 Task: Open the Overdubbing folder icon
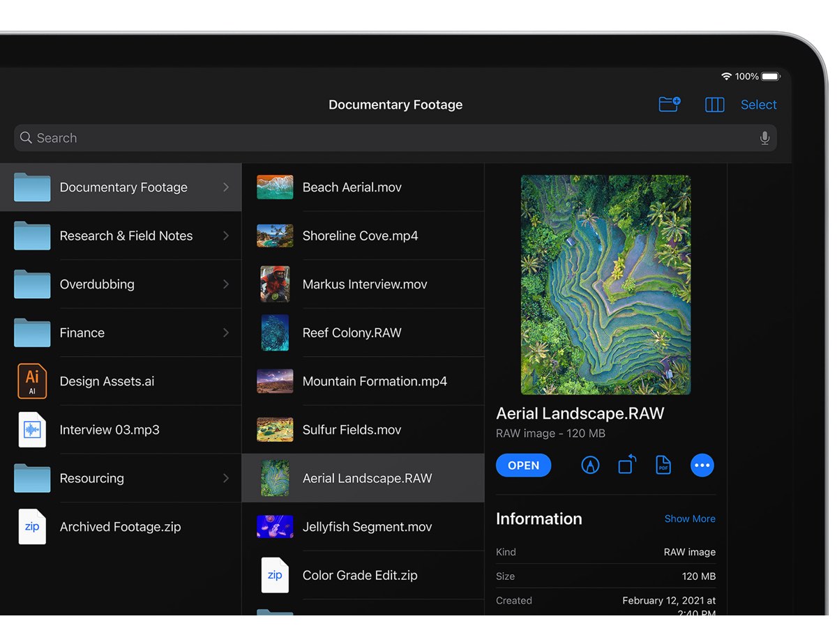[32, 284]
